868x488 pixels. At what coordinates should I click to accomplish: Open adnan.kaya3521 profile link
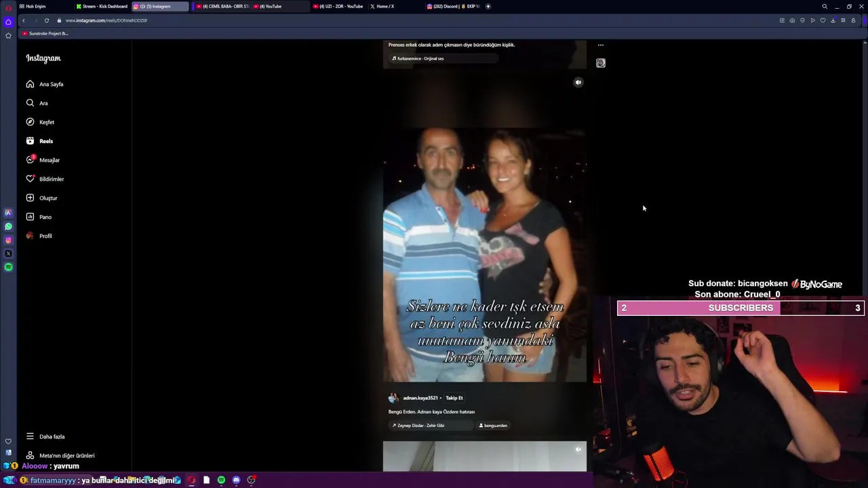[x=420, y=398]
